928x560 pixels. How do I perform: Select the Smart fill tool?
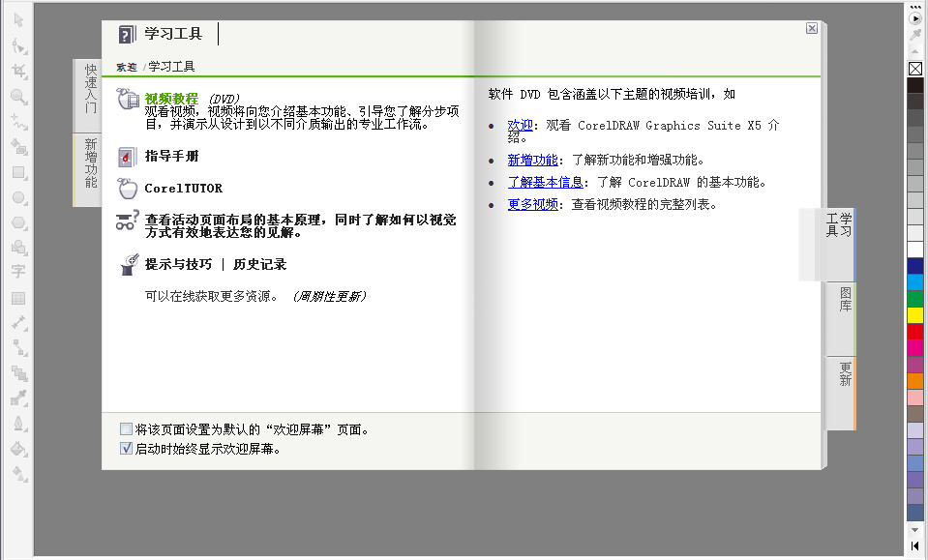pos(18,147)
